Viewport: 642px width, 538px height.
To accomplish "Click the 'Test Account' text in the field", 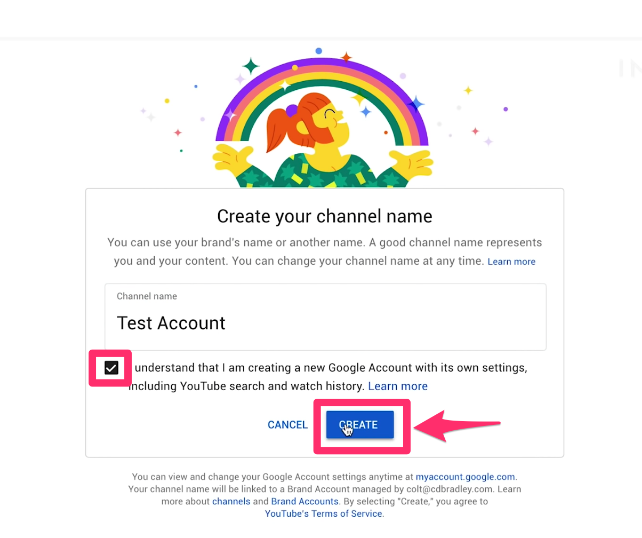I will 171,323.
